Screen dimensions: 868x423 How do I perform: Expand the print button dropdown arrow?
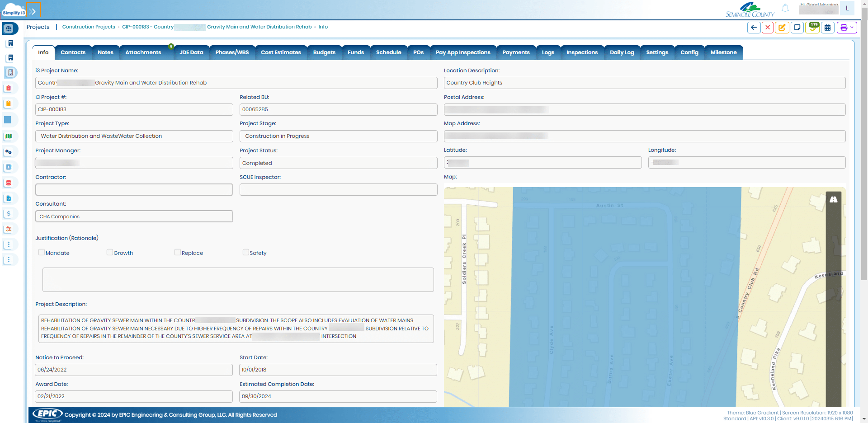coord(852,28)
